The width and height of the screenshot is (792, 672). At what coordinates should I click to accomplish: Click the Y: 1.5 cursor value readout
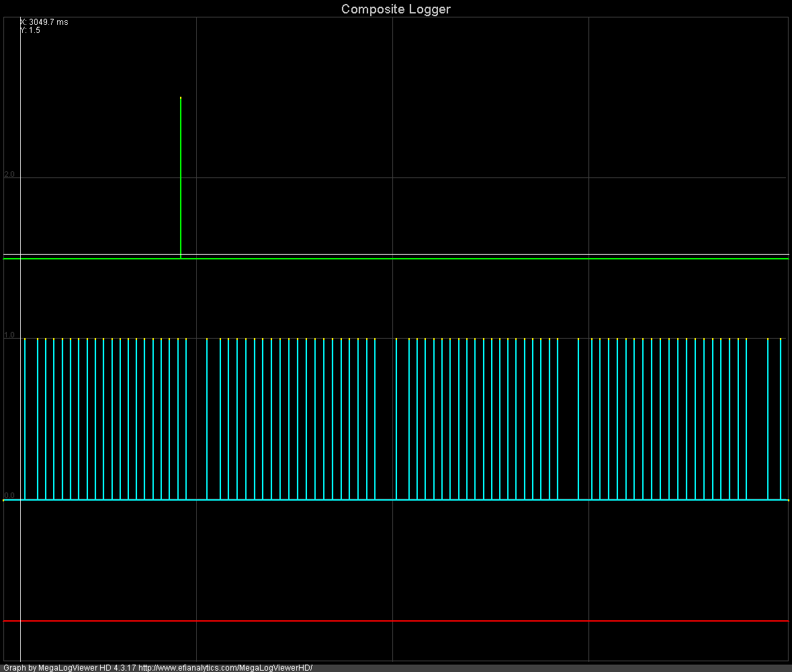[x=30, y=30]
